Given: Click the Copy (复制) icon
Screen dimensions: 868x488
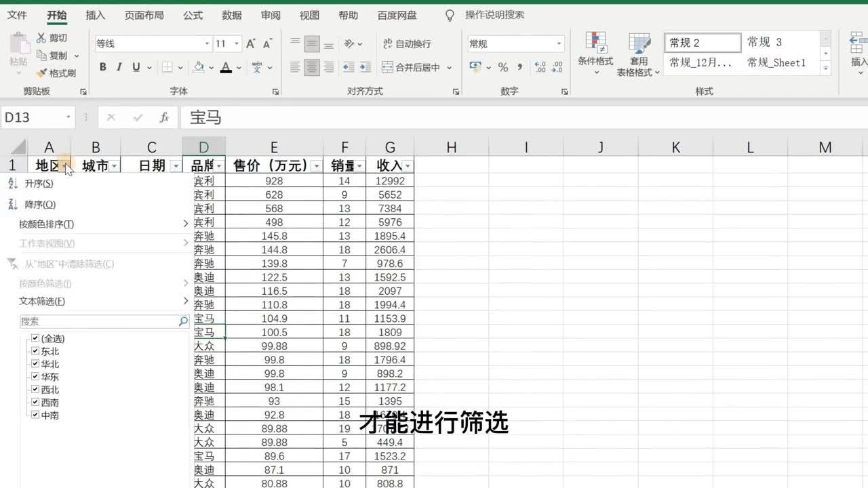Looking at the screenshot, I should (41, 56).
